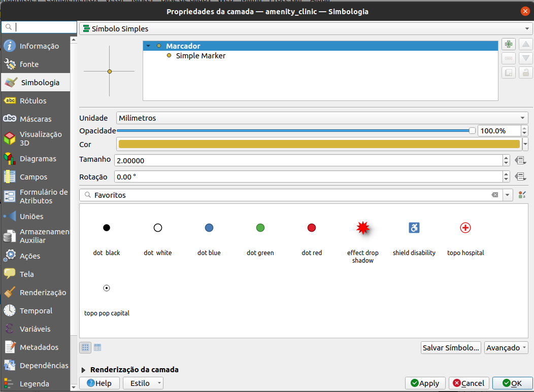
Task: Move symbol layer down
Action: [525, 58]
